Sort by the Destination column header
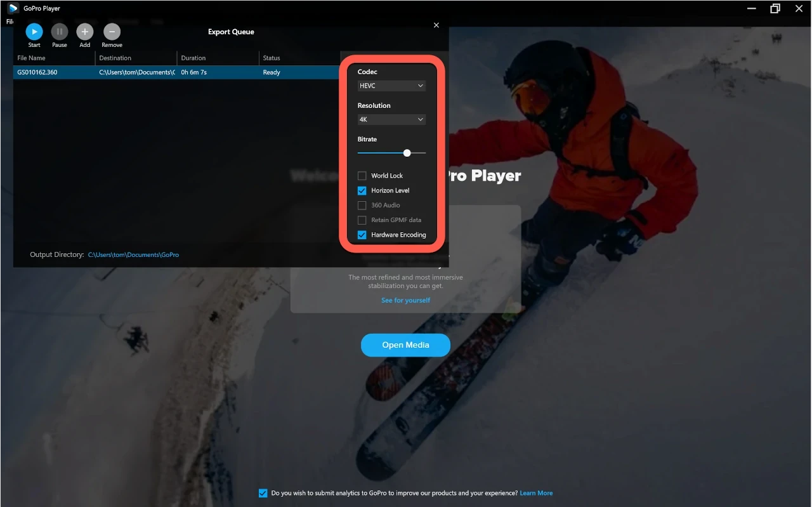The height and width of the screenshot is (507, 812). pyautogui.click(x=136, y=58)
